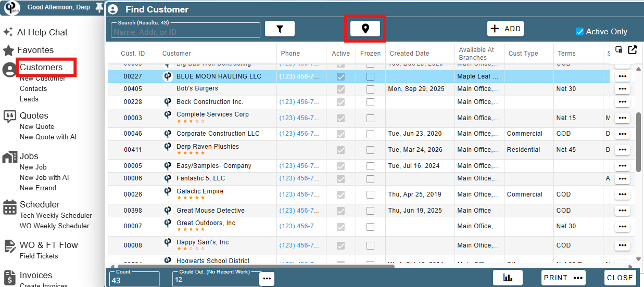Click the vertical scrollbar thumb of the grid
This screenshot has height=287, width=644.
[639, 141]
